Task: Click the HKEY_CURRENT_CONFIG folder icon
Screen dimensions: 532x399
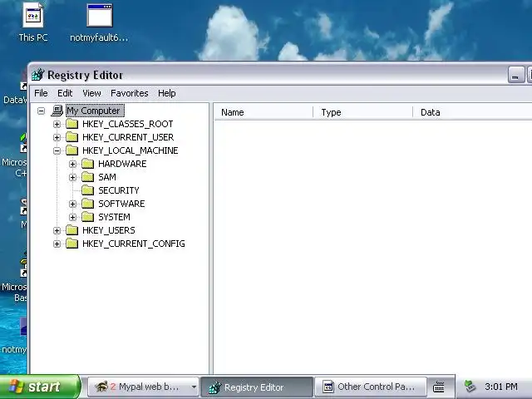Action: coord(72,244)
